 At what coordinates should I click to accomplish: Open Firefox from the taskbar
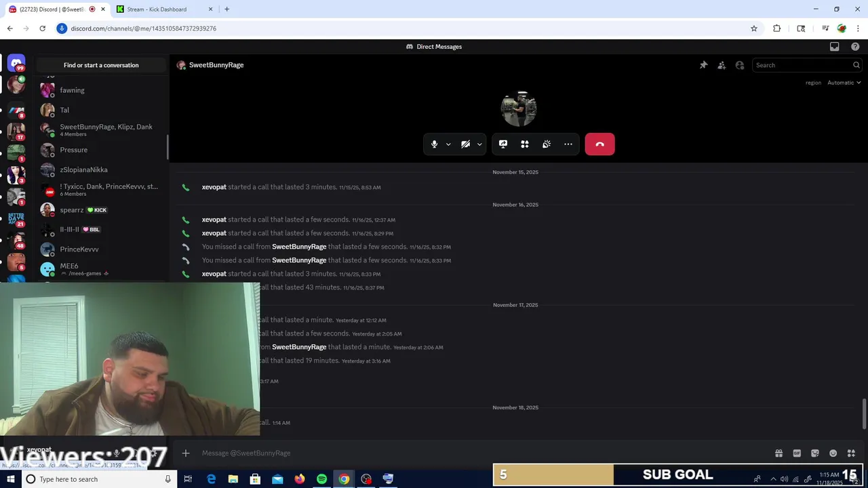coord(300,479)
